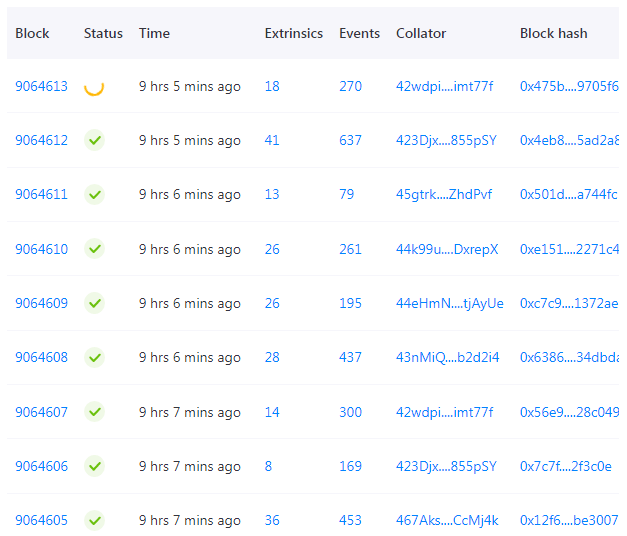The image size is (627, 536).
Task: Click the Block column header
Action: [32, 33]
